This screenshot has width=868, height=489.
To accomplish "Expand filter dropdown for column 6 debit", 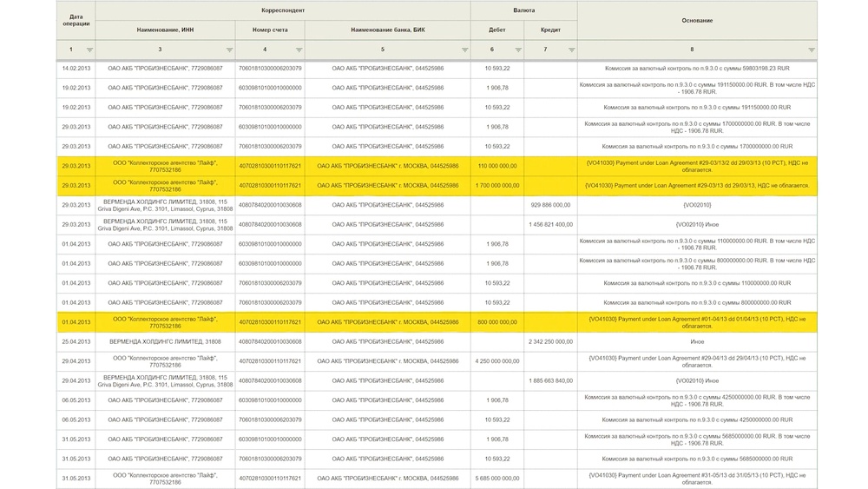I will (517, 50).
